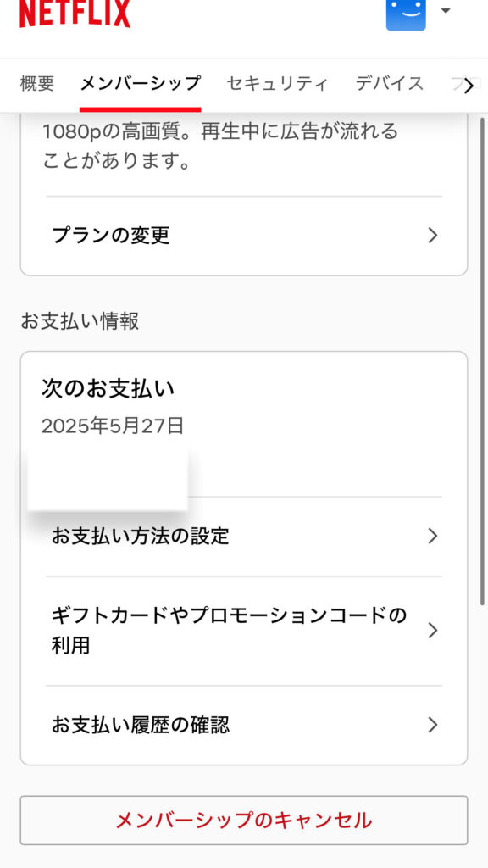488x868 pixels.
Task: Open the blue smiley profile avatar
Action: [406, 15]
